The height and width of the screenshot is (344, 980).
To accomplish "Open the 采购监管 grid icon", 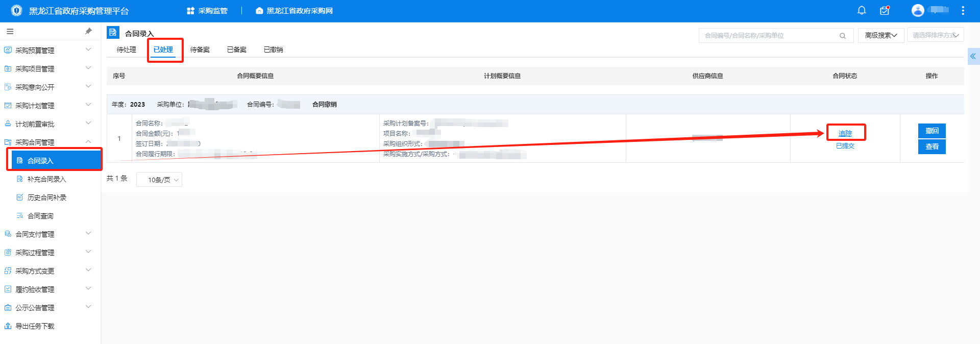I will [190, 11].
